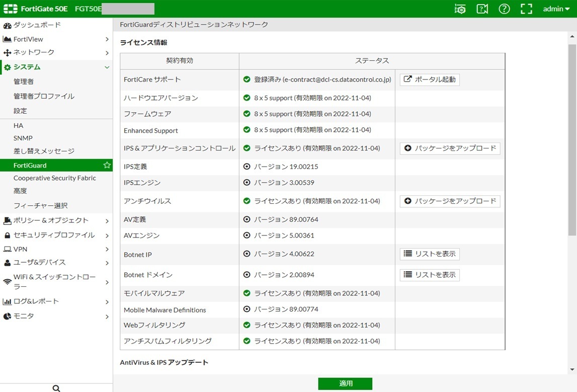Click アンチスパムフィルタリング green check icon
Image resolution: width=577 pixels, height=392 pixels.
tap(247, 341)
